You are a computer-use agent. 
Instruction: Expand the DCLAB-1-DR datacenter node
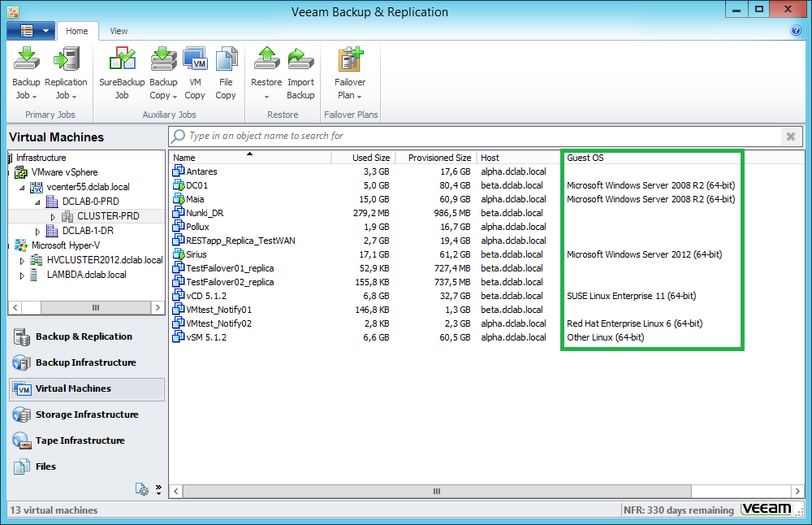tap(37, 231)
